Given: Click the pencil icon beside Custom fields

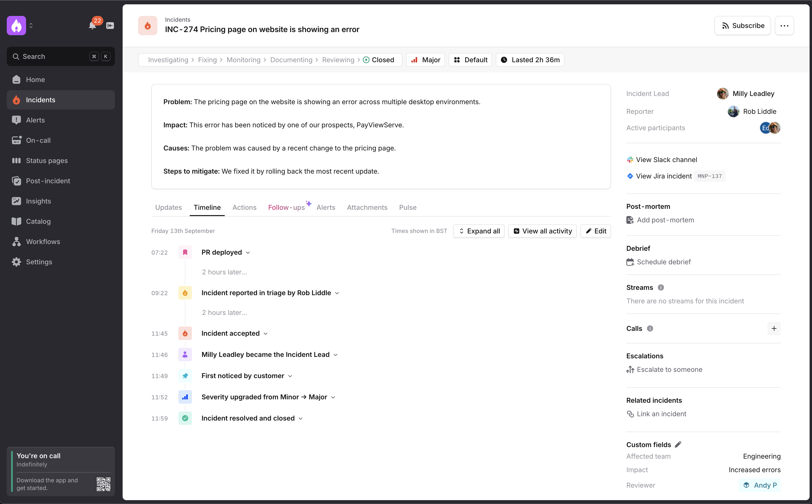Looking at the screenshot, I should [x=678, y=444].
